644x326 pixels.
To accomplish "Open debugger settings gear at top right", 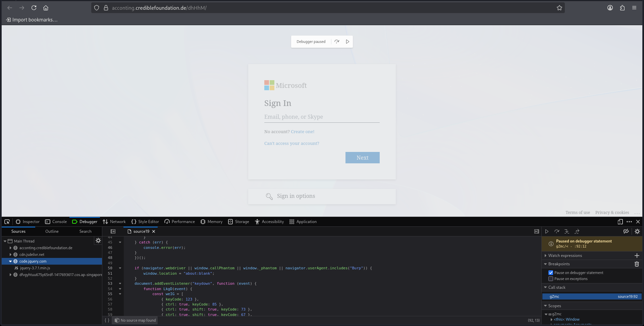I will point(637,231).
